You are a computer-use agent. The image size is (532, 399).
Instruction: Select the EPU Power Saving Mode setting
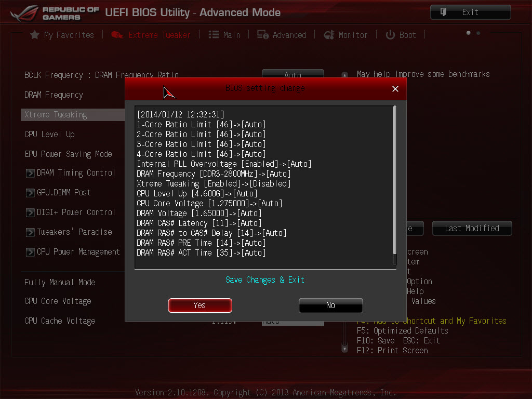point(68,154)
